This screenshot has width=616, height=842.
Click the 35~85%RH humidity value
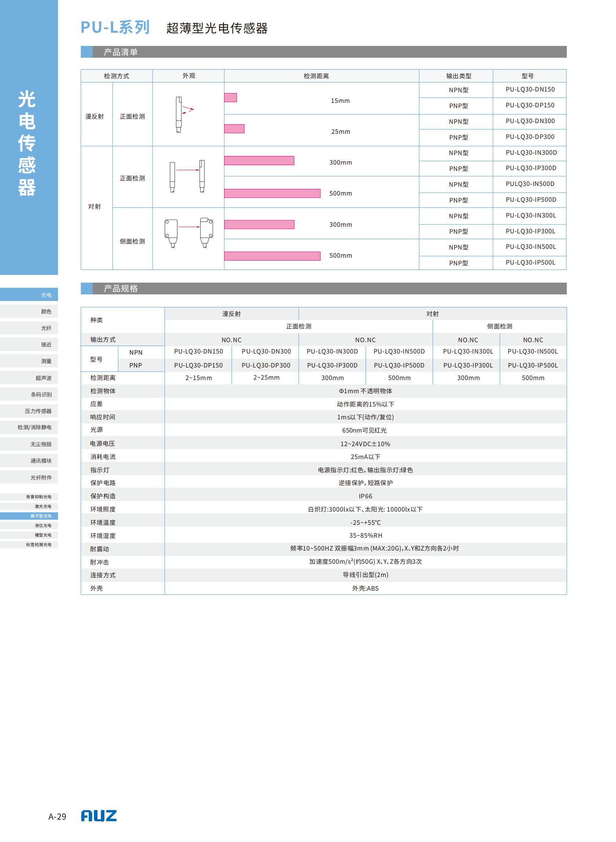tap(365, 535)
